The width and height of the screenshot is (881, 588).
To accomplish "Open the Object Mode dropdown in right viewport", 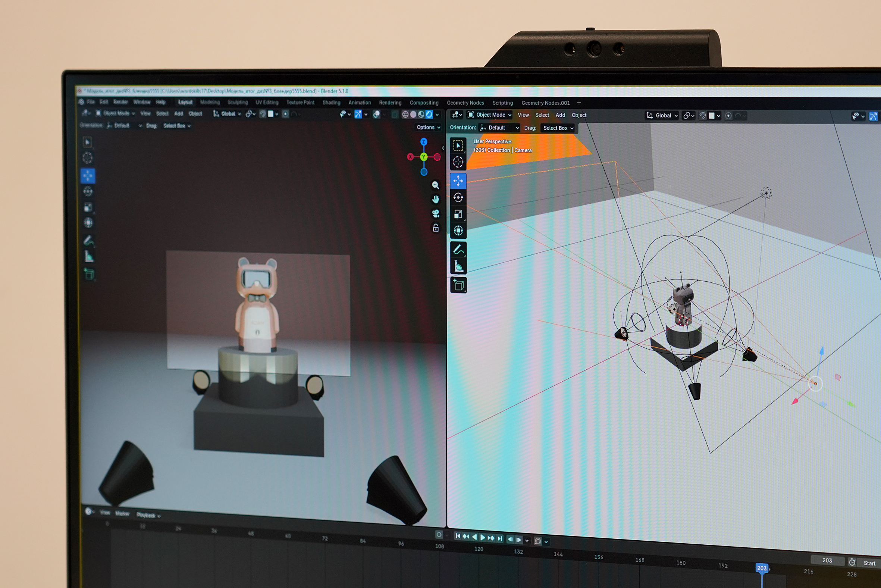I will click(490, 115).
